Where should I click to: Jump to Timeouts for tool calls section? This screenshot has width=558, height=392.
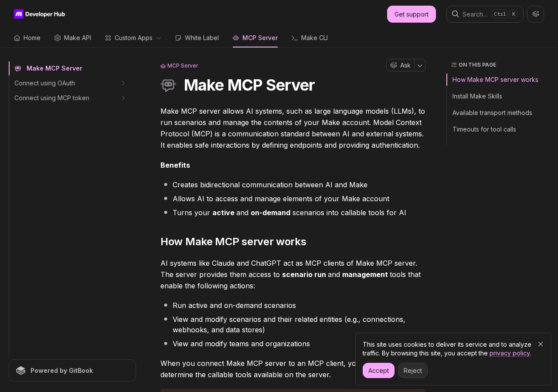(x=484, y=129)
